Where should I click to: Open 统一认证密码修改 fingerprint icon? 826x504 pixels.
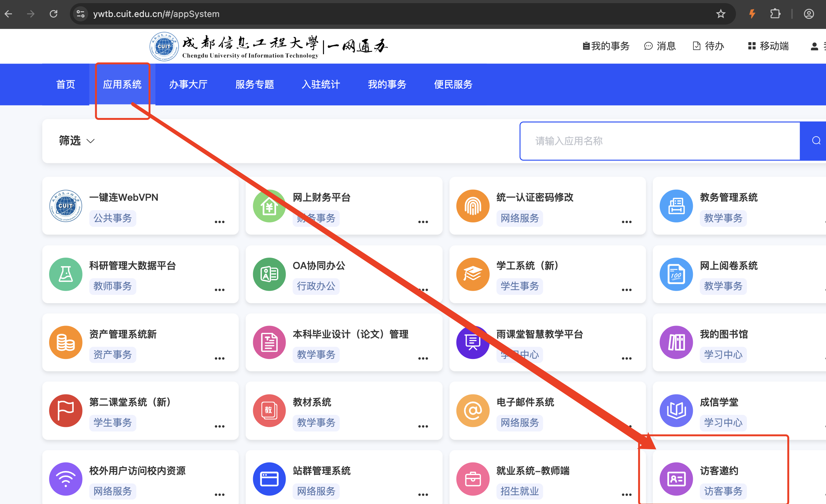point(473,206)
